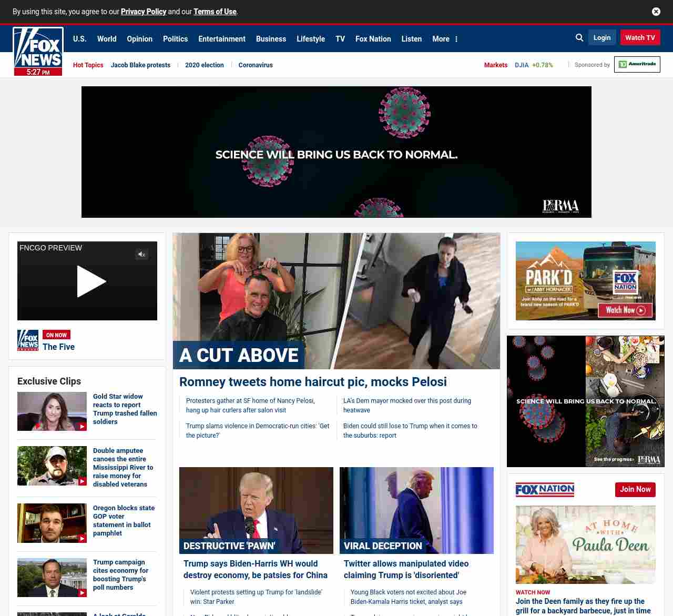Image resolution: width=673 pixels, height=616 pixels.
Task: Open the Gold Star widow clip thumbnail
Action: 52,411
